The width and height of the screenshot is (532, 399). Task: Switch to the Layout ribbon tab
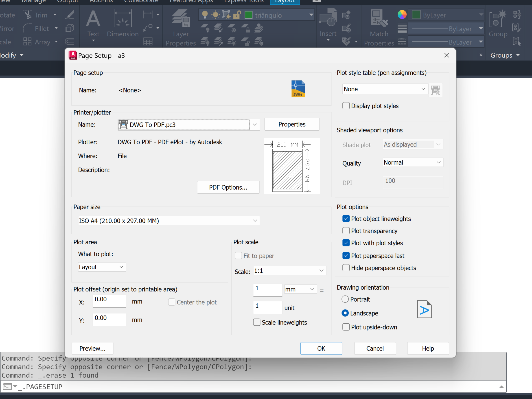point(285,2)
